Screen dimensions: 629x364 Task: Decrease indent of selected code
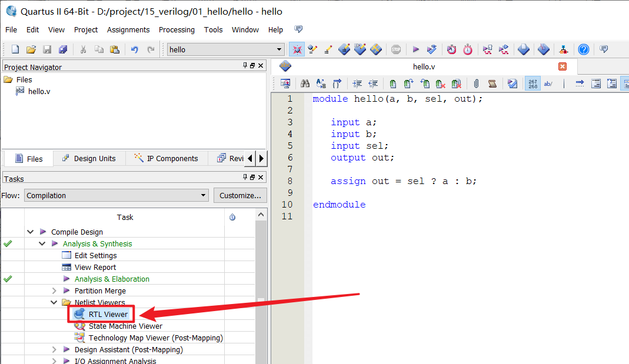pyautogui.click(x=373, y=84)
